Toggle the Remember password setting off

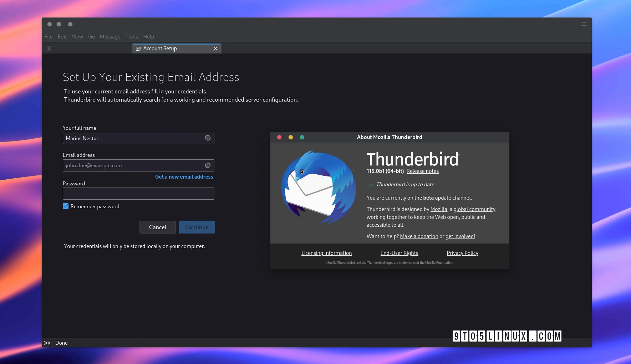click(x=66, y=206)
